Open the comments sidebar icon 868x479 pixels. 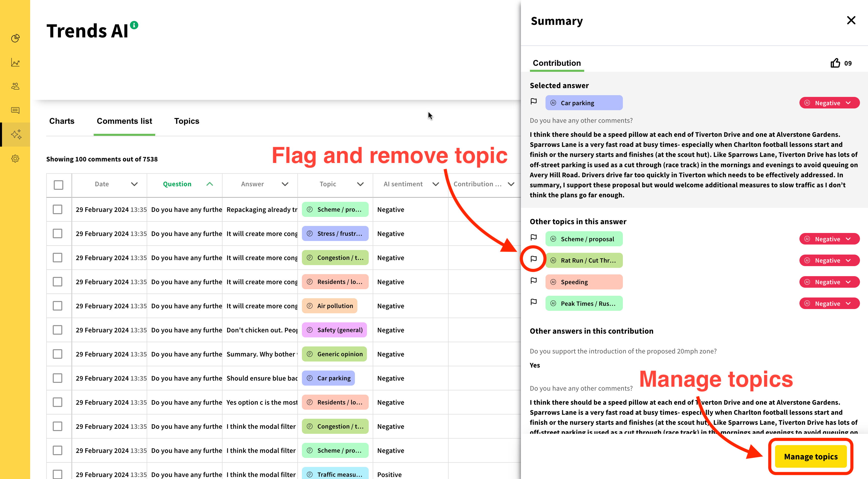pyautogui.click(x=15, y=110)
